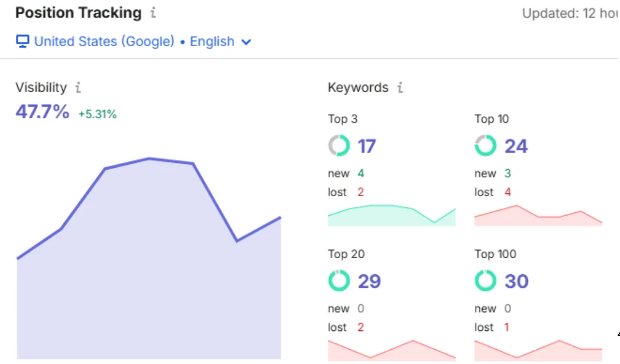Expand the chevron next to English
The image size is (620, 364).
coord(246,42)
